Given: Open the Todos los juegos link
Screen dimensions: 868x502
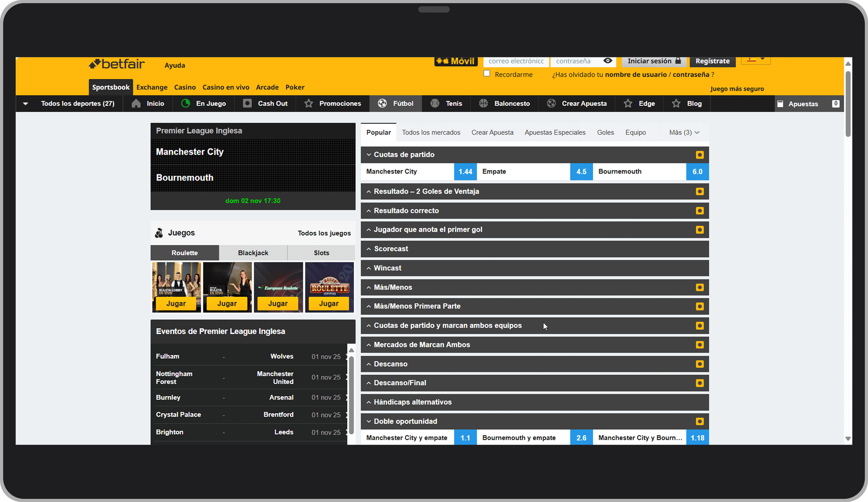Looking at the screenshot, I should click(324, 233).
